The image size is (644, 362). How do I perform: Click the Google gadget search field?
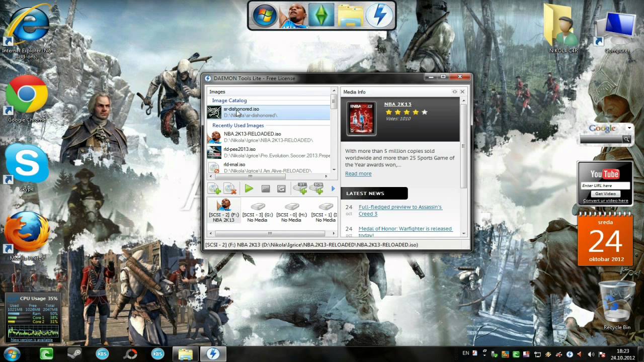coord(601,139)
